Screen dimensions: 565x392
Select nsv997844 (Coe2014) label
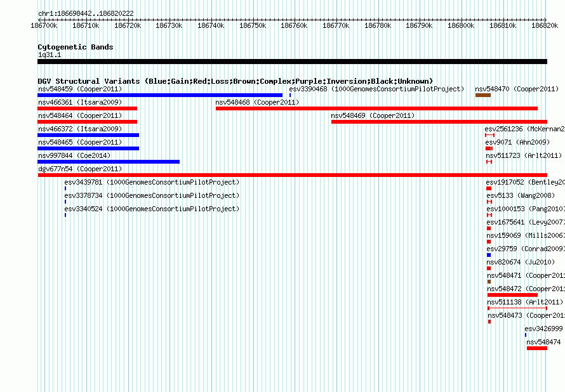[74, 155]
